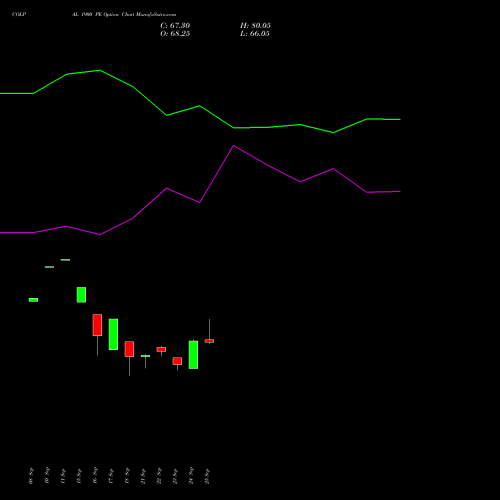Select the last red candle for 25 Sep
The height and width of the screenshot is (500, 500).
coord(209,341)
